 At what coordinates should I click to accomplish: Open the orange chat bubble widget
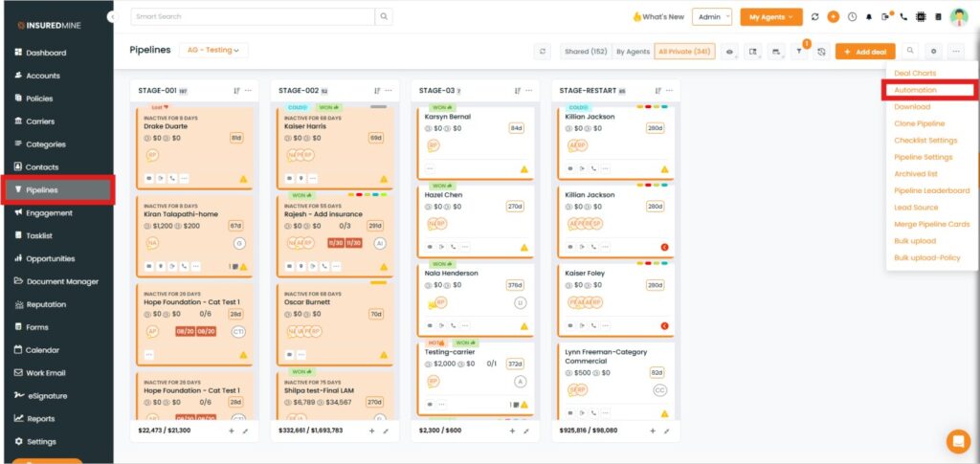pos(957,441)
